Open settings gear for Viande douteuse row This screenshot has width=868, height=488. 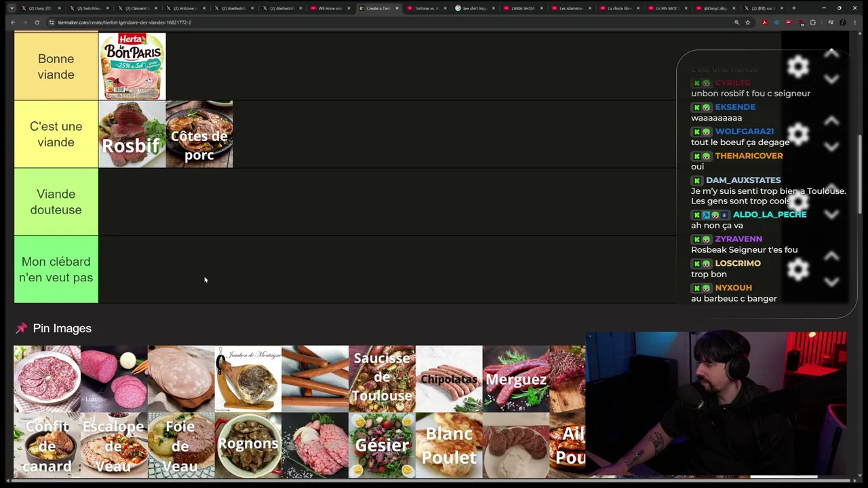click(x=798, y=202)
